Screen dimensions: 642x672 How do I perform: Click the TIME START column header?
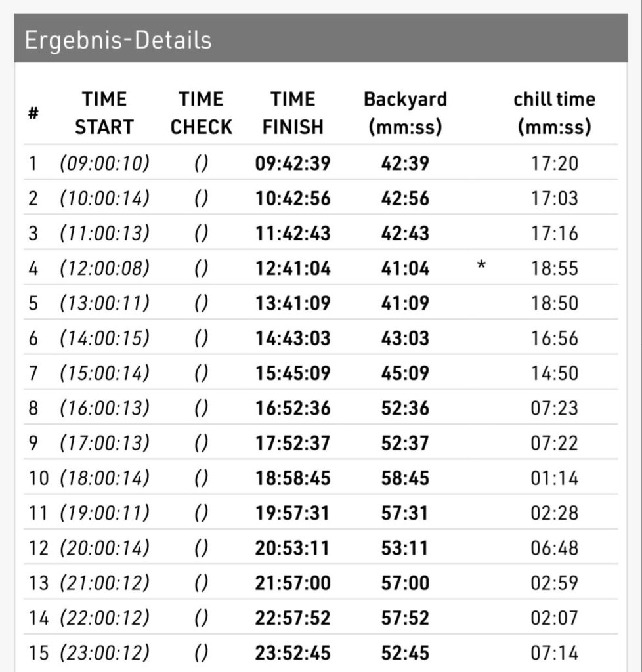point(104,113)
